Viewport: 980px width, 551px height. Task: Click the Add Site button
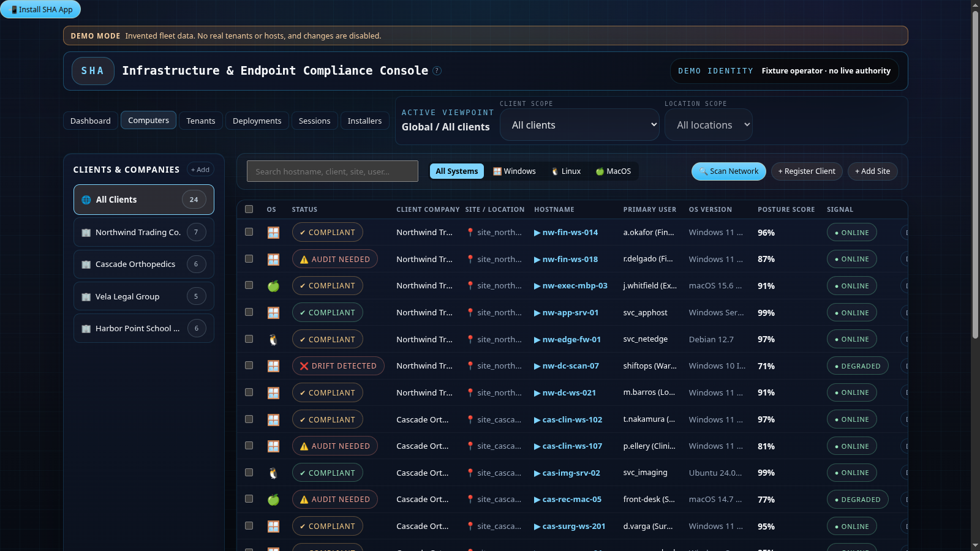click(x=873, y=171)
